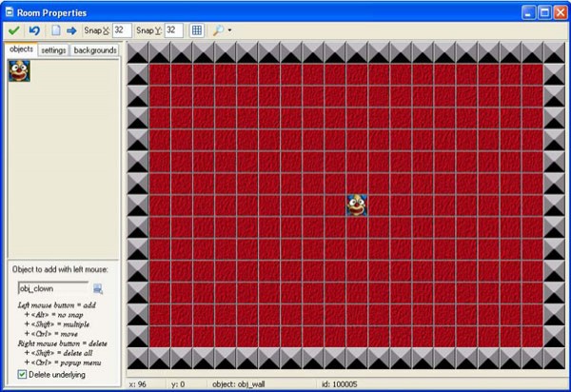Select the clown instance in the room
Screen dimensions: 571x392
[357, 206]
